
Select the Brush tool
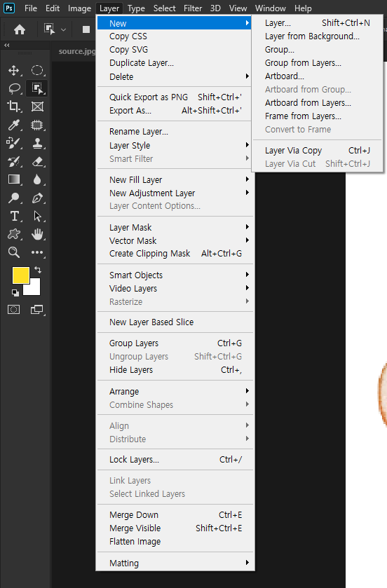(14, 143)
